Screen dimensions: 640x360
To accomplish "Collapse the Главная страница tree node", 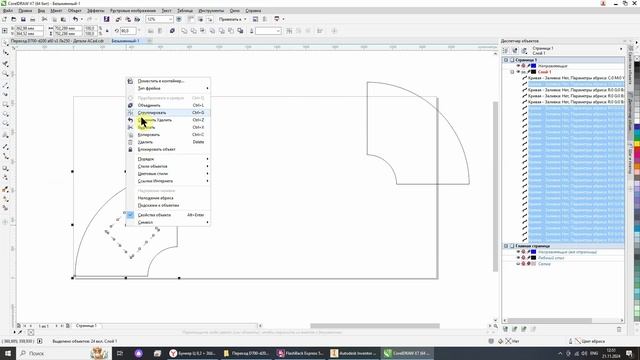I will [x=506, y=246].
